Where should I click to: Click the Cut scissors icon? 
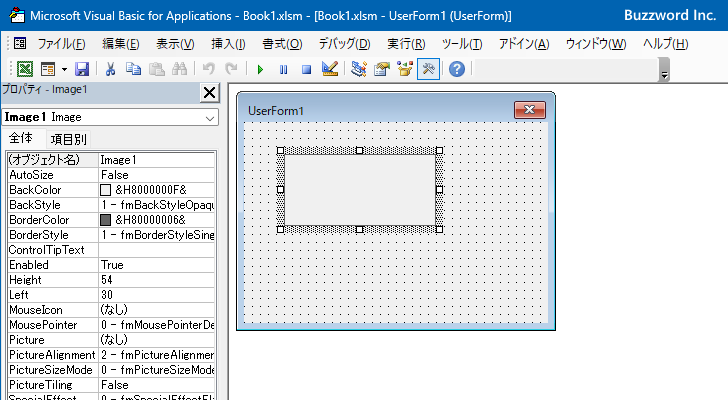pyautogui.click(x=110, y=69)
